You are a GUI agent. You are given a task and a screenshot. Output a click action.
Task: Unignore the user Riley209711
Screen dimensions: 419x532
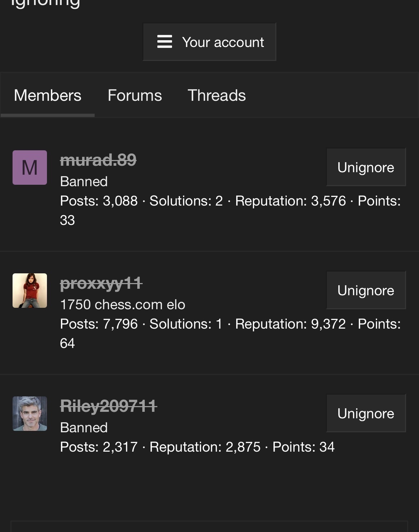tap(366, 413)
